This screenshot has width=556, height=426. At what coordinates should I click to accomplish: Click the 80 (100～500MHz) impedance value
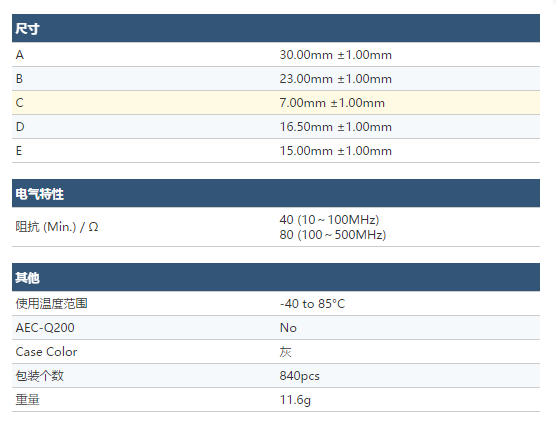pyautogui.click(x=333, y=235)
